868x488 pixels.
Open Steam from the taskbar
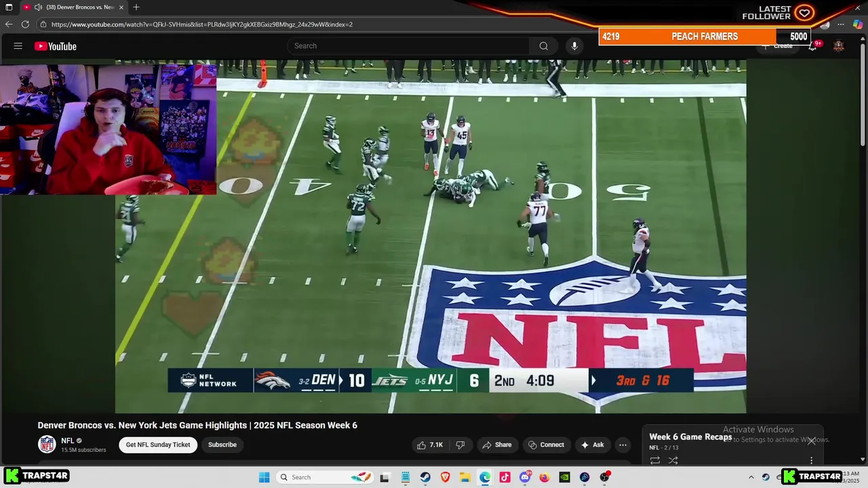(425, 477)
